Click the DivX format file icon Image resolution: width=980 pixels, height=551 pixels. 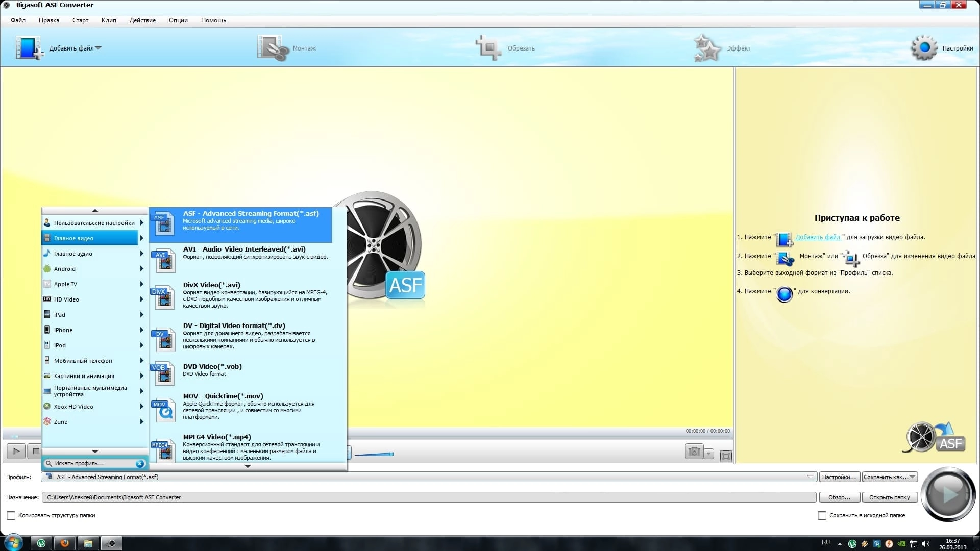coord(163,297)
